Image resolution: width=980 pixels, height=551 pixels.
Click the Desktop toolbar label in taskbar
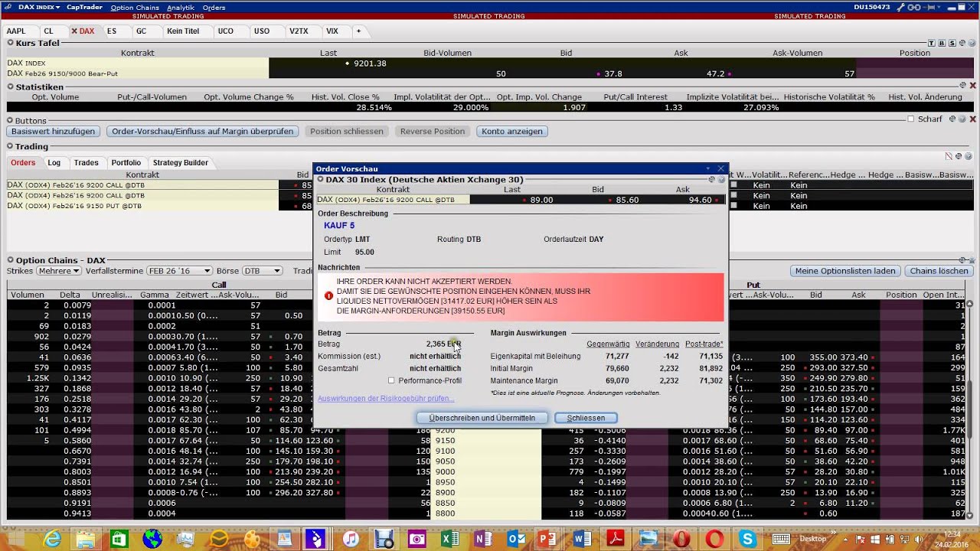tap(813, 539)
